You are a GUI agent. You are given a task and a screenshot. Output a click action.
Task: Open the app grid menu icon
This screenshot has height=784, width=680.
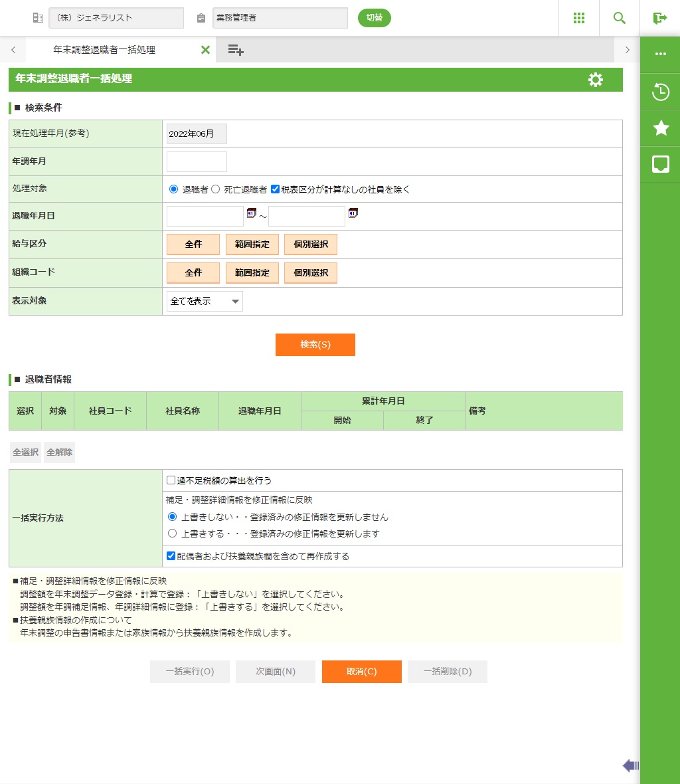pos(578,18)
